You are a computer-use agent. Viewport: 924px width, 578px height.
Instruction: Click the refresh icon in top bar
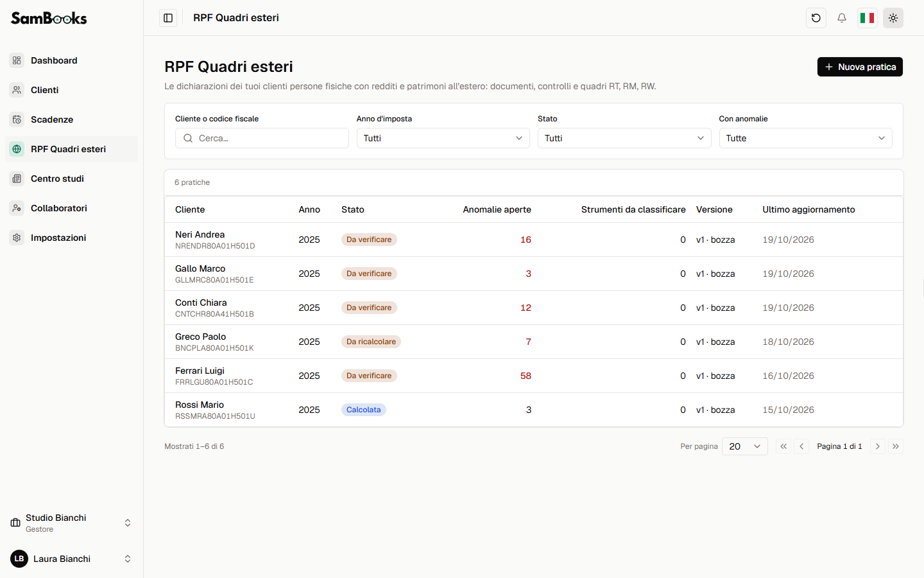point(816,18)
